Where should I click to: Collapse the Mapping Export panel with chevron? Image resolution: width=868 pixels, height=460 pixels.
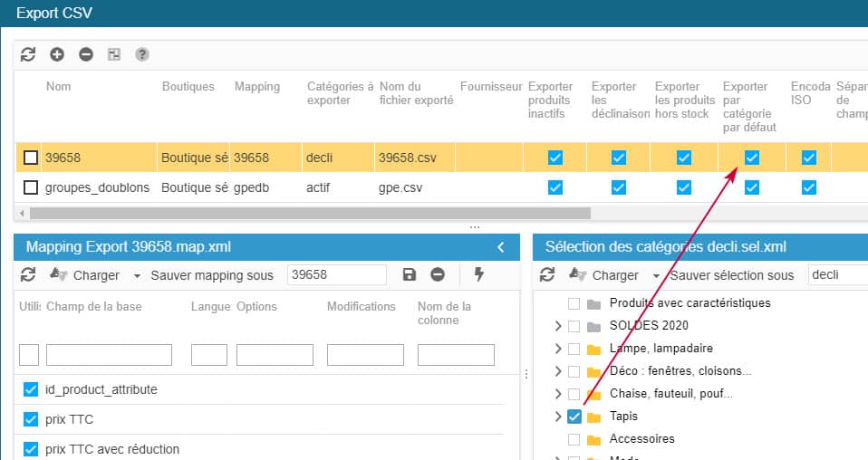click(501, 247)
